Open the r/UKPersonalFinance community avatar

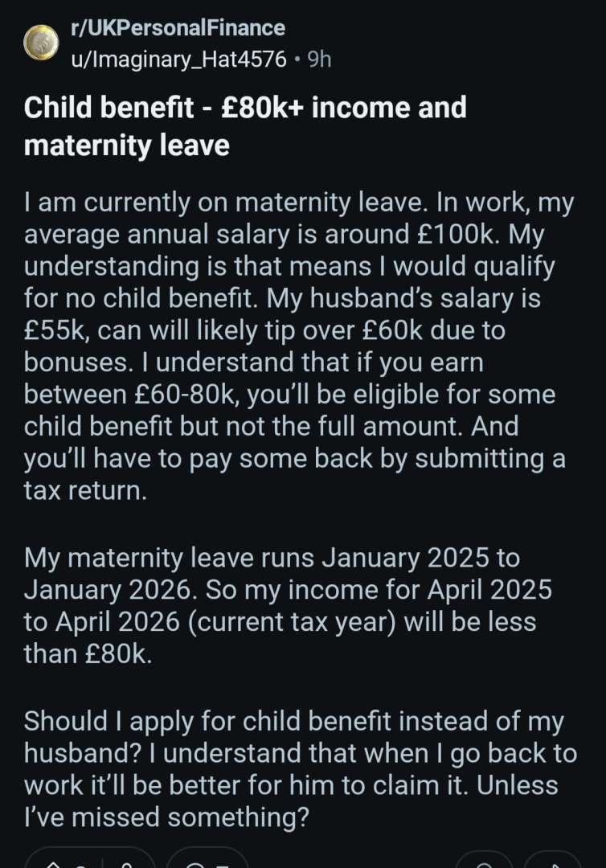pos(39,43)
